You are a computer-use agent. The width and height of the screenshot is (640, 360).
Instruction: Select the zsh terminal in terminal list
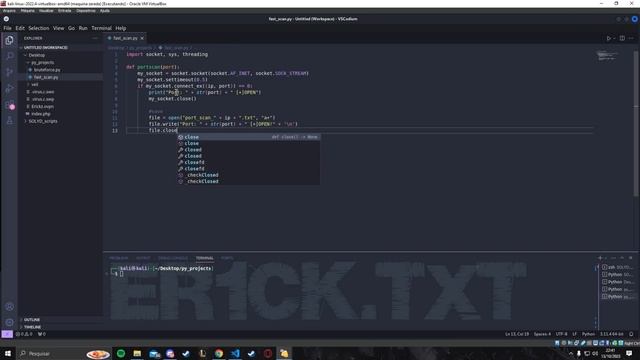pyautogui.click(x=618, y=267)
